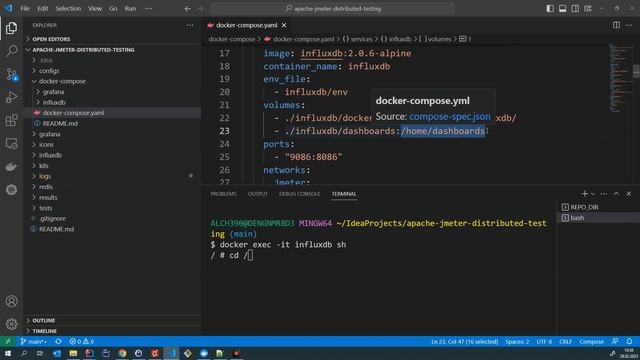
Task: Split the editor right
Action: [x=616, y=25]
